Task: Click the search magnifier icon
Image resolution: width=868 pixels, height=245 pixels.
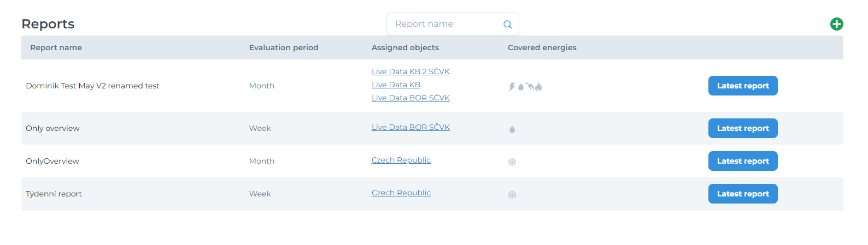Action: (507, 25)
